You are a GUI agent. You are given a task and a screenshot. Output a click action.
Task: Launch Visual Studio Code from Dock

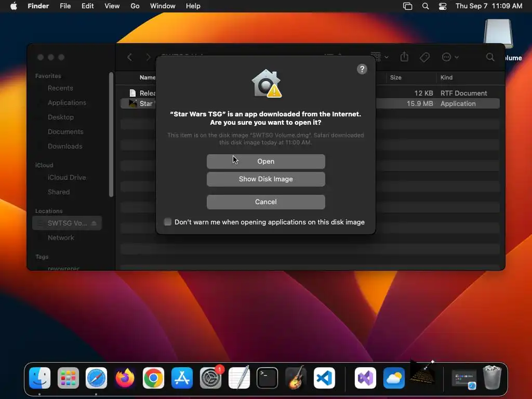pos(324,378)
